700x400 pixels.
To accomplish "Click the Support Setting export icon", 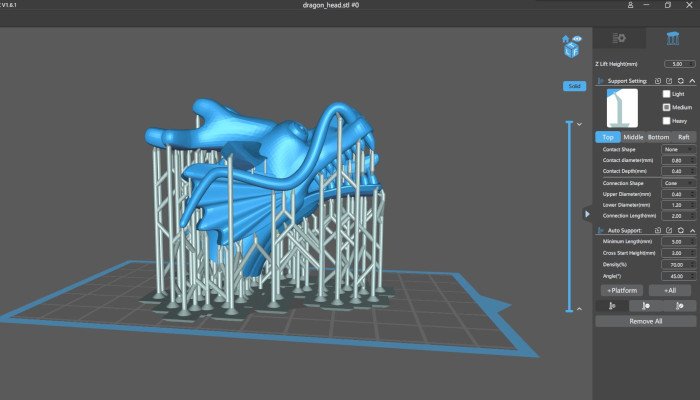I will click(x=669, y=80).
